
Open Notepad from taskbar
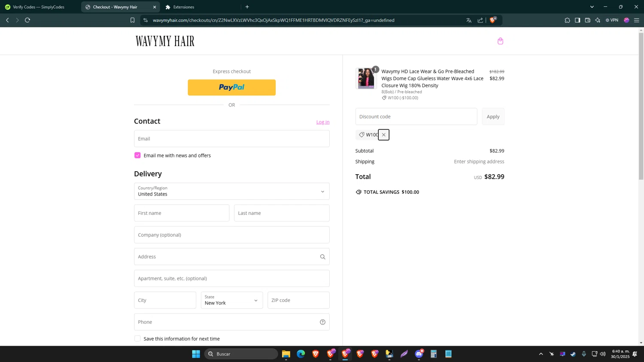448,354
